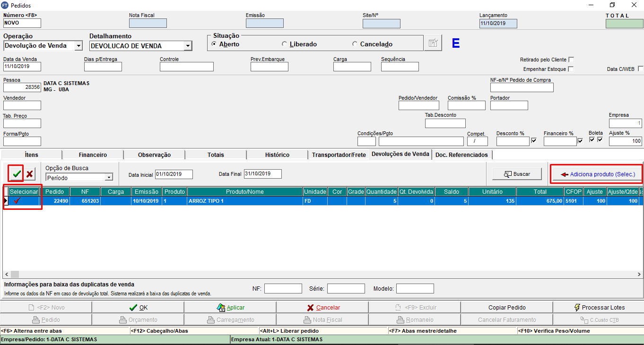Open the Transportador/Frete tab

(339, 155)
